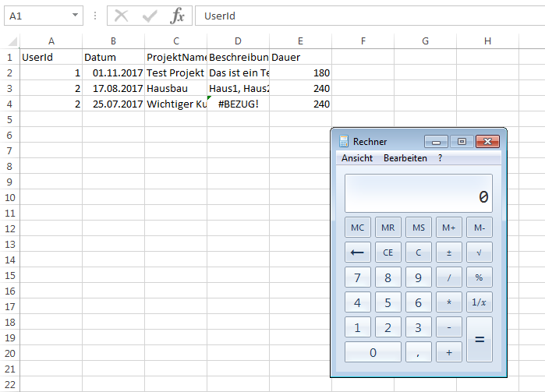Open the Bearbeiten menu in calculator
This screenshot has height=392, width=545.
[x=405, y=158]
